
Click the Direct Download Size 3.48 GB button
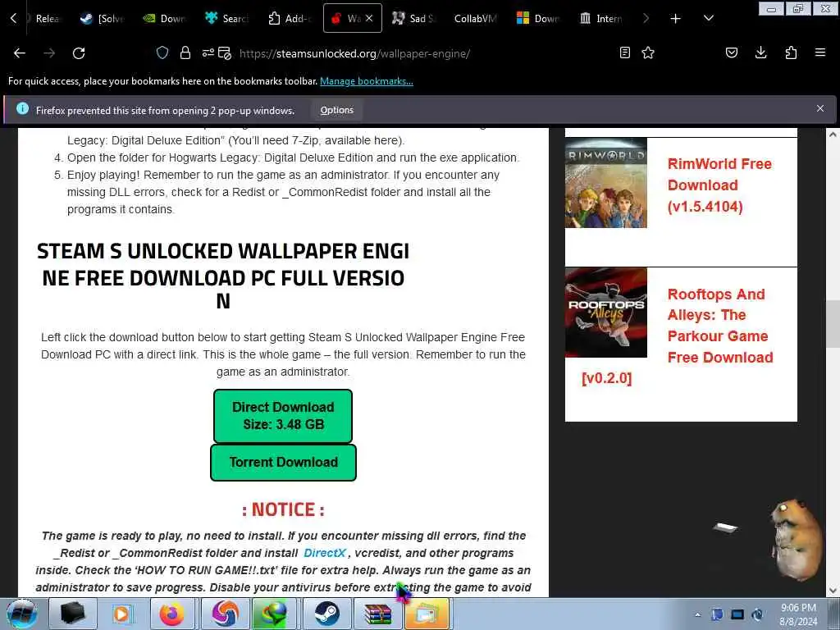(283, 416)
